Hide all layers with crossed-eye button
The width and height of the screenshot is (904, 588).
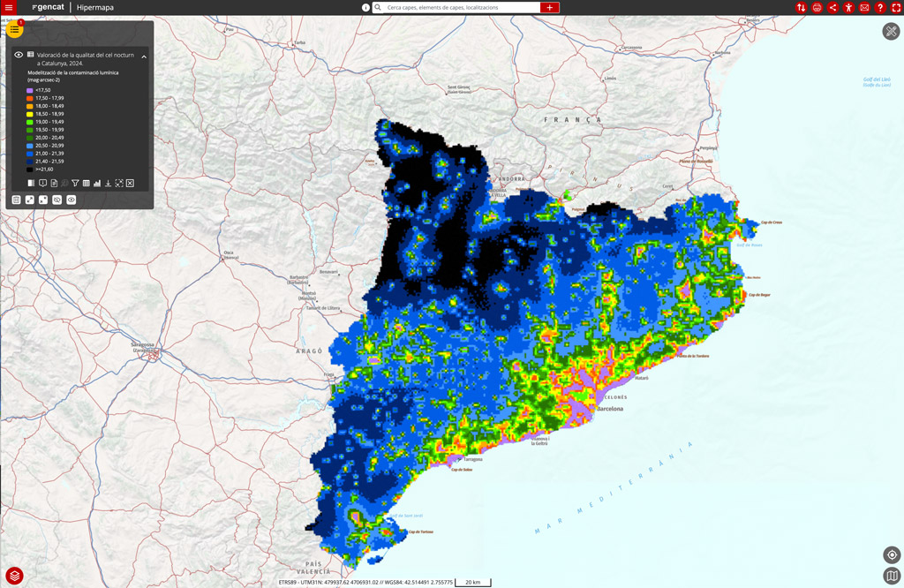57,200
